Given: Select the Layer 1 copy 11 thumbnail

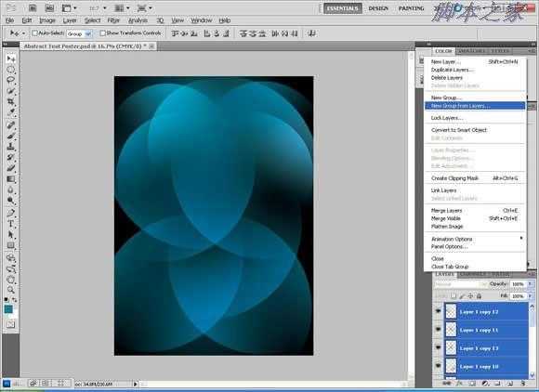Looking at the screenshot, I should 451,330.
